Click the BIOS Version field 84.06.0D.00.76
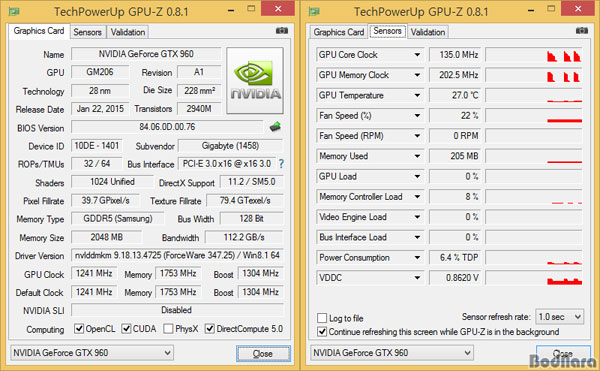The width and height of the screenshot is (600, 371). [167, 127]
